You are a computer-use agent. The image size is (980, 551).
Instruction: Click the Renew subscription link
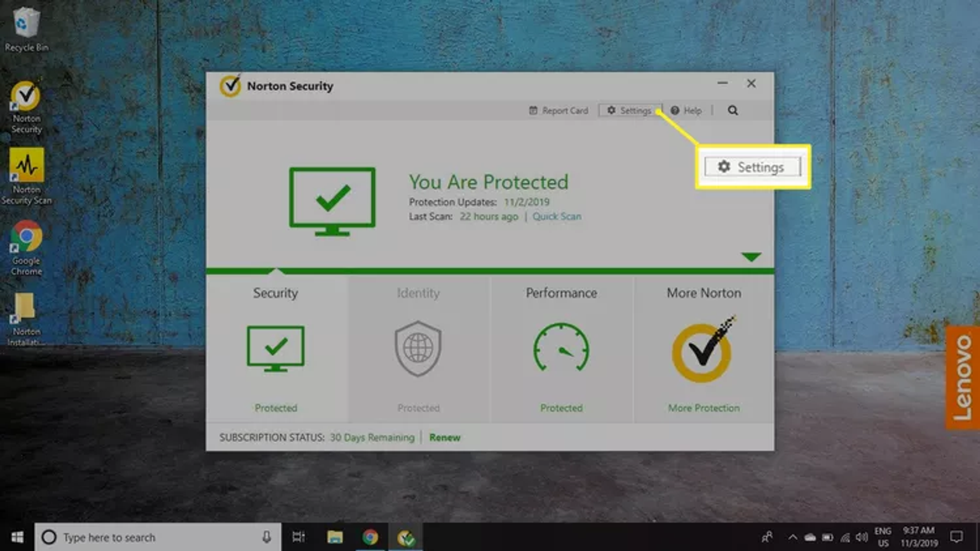(444, 437)
